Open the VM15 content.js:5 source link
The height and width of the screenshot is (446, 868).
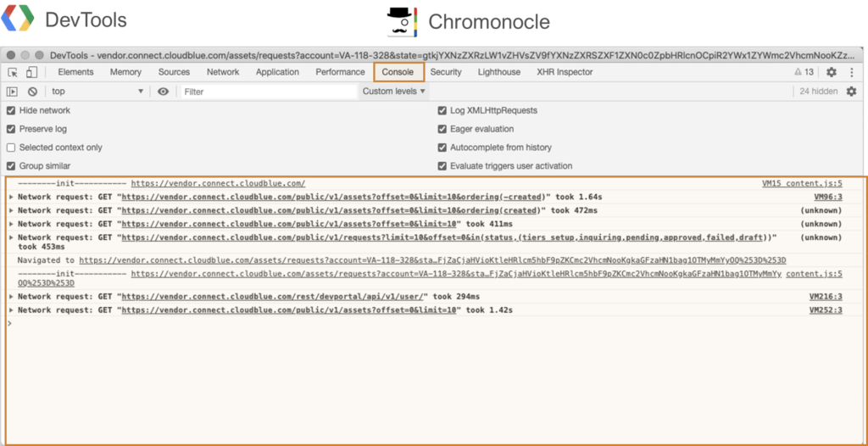click(x=802, y=183)
